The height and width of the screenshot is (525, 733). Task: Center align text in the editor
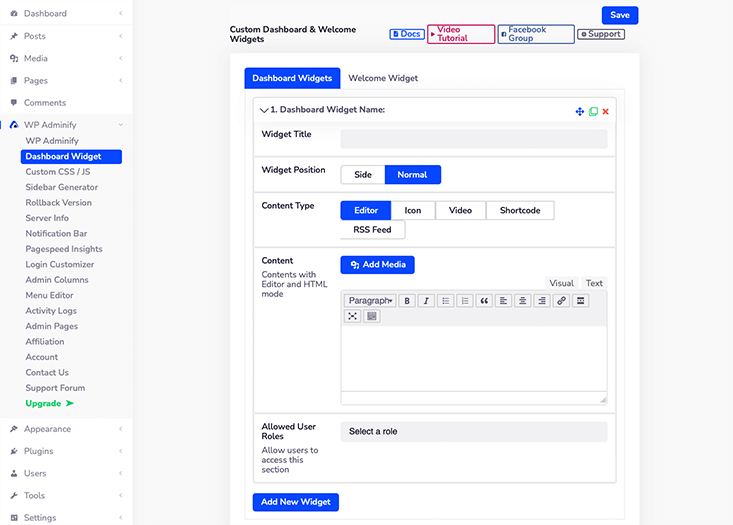click(522, 300)
